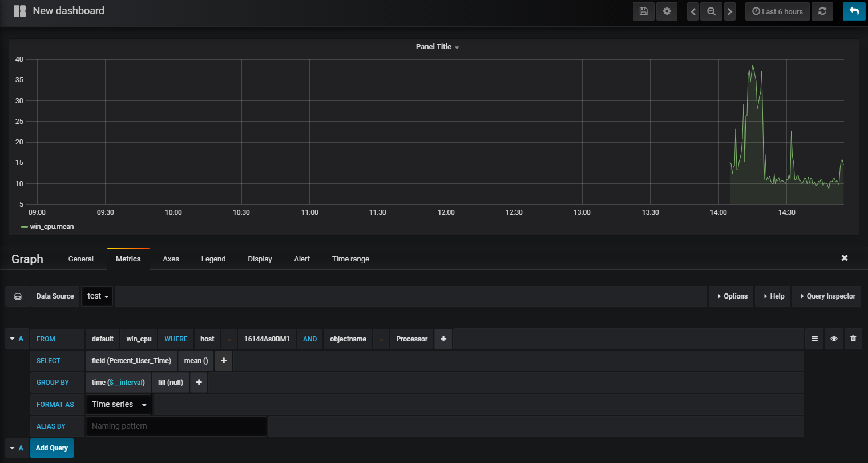The image size is (868, 463).
Task: Click the Graph panel type heading
Action: [x=27, y=259]
